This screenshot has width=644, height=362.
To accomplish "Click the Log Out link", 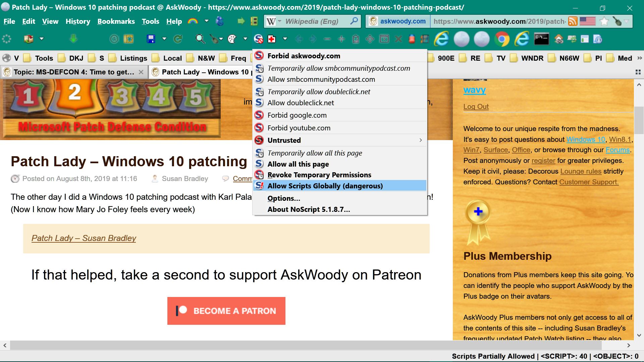I will point(476,107).
